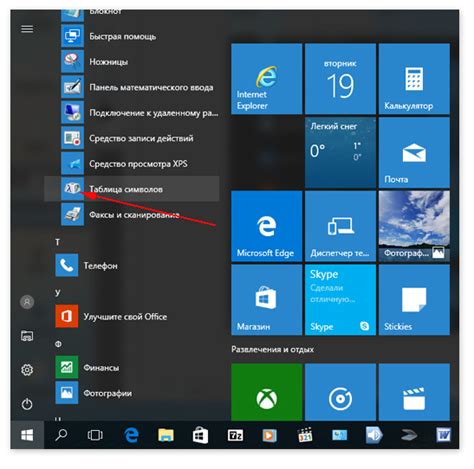Open the Магазин store tile
The width and height of the screenshot is (474, 469).
pyautogui.click(x=267, y=300)
